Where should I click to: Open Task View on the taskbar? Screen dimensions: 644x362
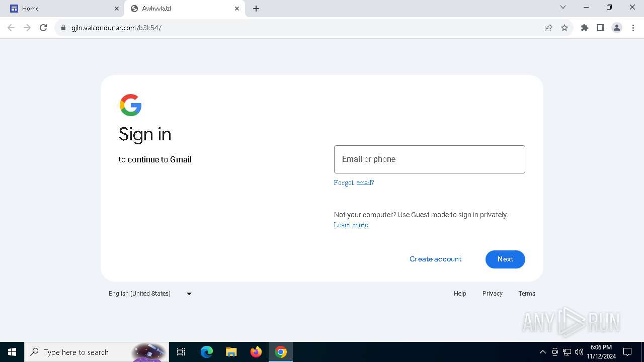(x=181, y=352)
